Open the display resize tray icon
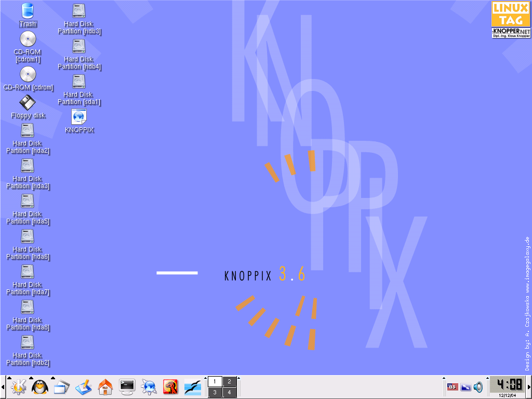The width and height of the screenshot is (532, 399). coord(466,387)
